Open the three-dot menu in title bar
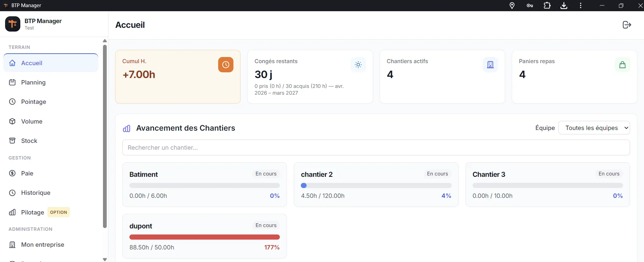Viewport: 644px width, 262px height. [x=581, y=5]
